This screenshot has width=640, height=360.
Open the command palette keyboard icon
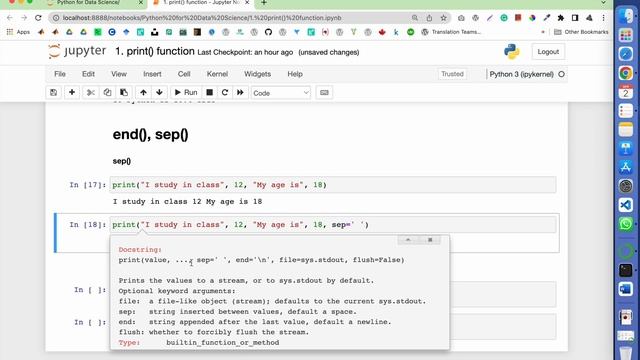coord(324,93)
